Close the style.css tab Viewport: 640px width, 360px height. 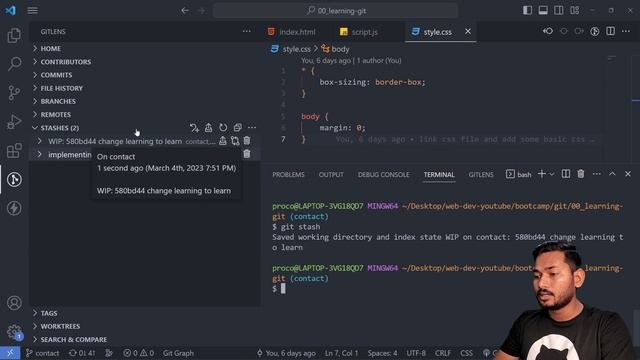(468, 31)
